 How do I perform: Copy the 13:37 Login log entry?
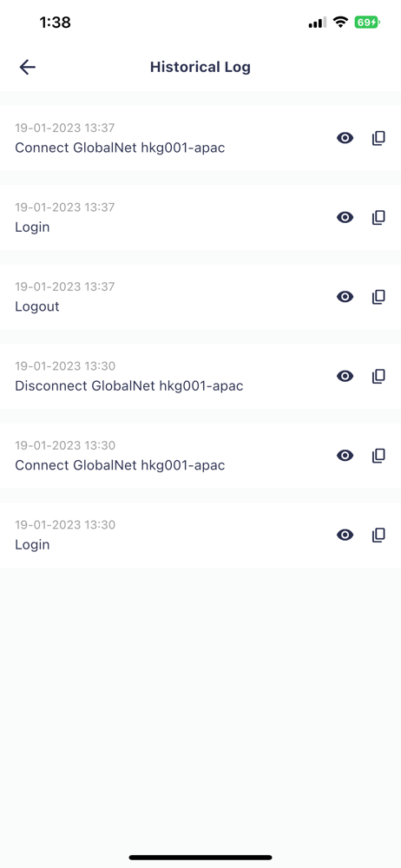tap(378, 218)
